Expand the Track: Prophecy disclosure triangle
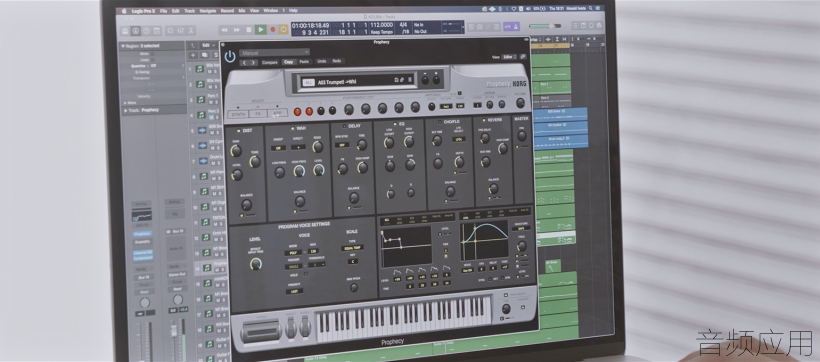820x362 pixels. point(126,110)
